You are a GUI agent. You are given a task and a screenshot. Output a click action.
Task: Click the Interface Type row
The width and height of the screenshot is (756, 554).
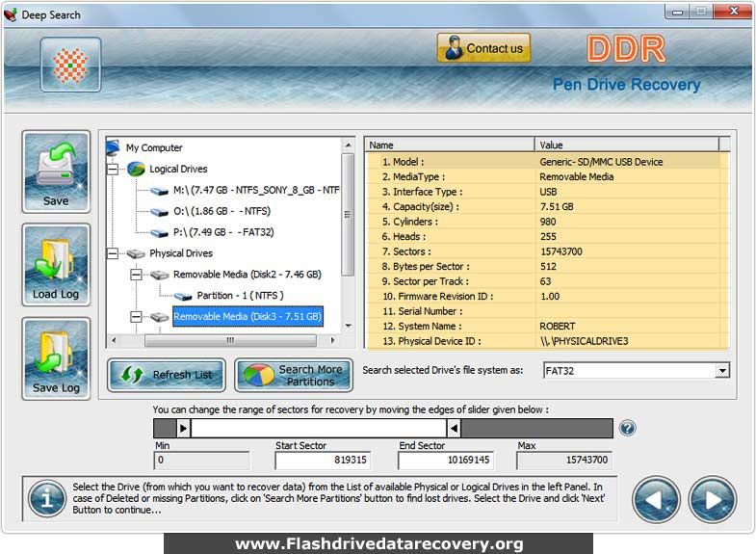pos(547,192)
